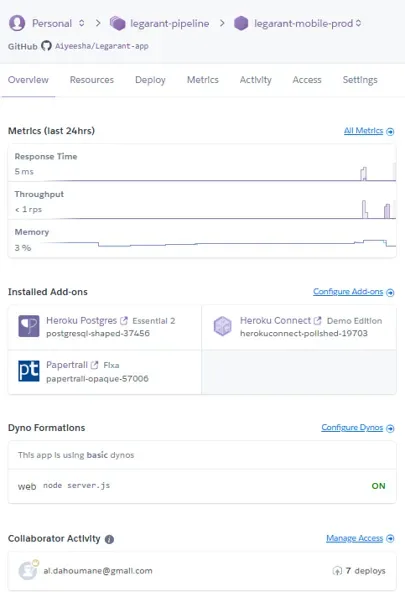Switch to the Access tab
Image resolution: width=405 pixels, height=597 pixels.
(307, 80)
